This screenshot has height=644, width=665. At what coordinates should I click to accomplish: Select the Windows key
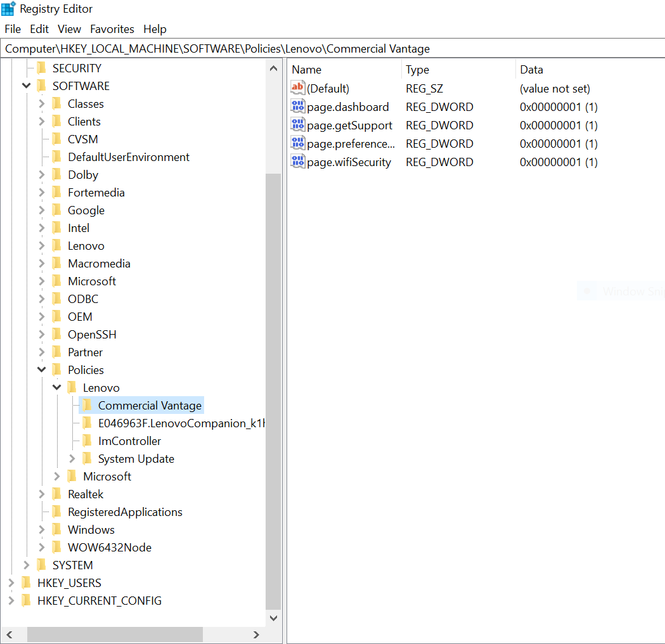coord(91,529)
